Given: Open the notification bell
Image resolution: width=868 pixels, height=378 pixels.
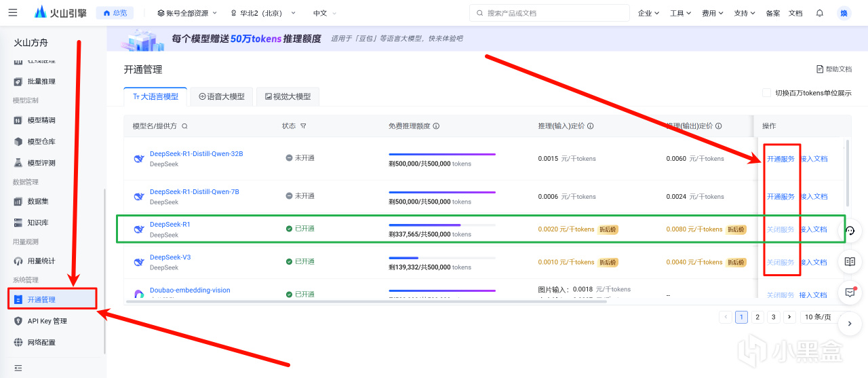Looking at the screenshot, I should click(819, 13).
